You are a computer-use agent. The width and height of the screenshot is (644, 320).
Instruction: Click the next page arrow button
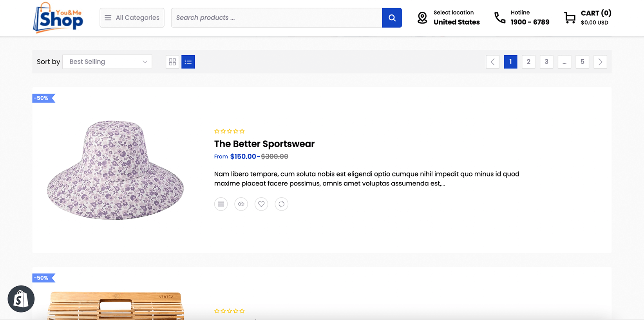[x=601, y=62]
